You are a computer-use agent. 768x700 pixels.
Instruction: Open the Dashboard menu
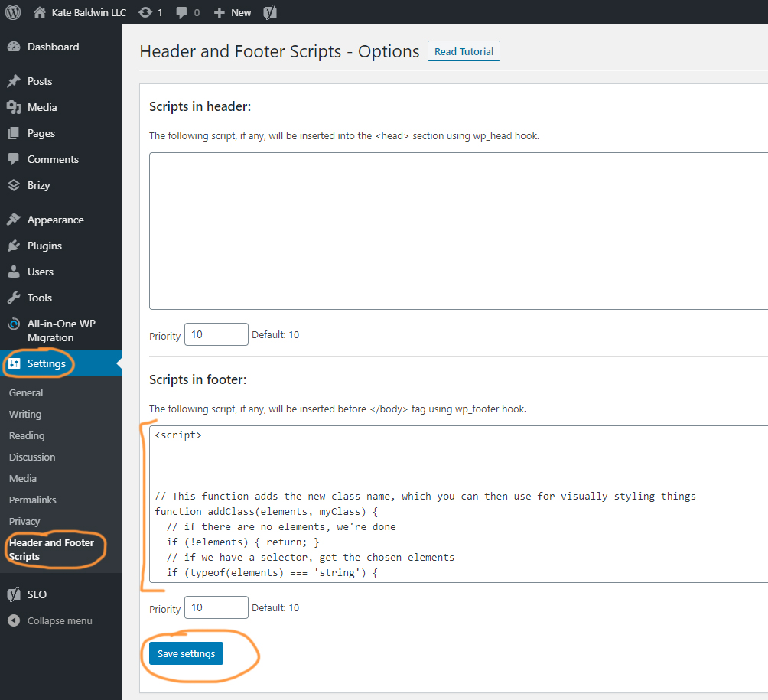53,47
